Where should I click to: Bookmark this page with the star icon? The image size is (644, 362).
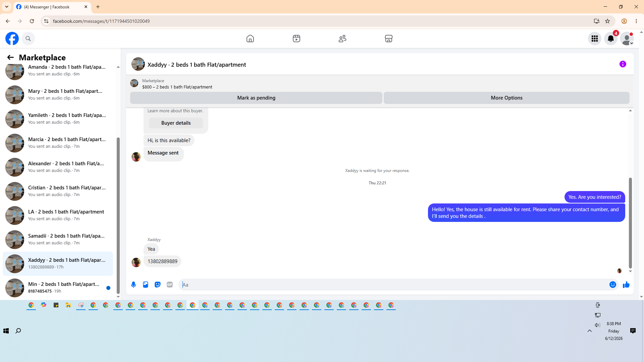(x=607, y=21)
